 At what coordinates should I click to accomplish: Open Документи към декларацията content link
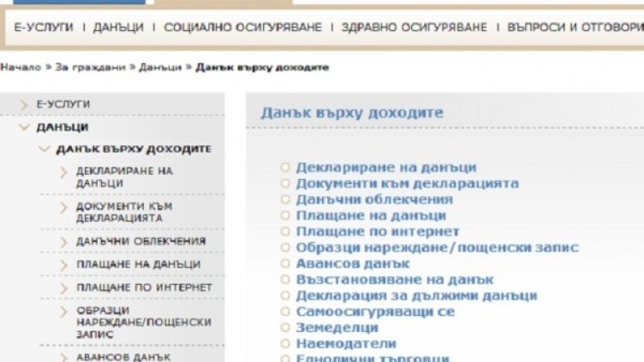coord(408,183)
